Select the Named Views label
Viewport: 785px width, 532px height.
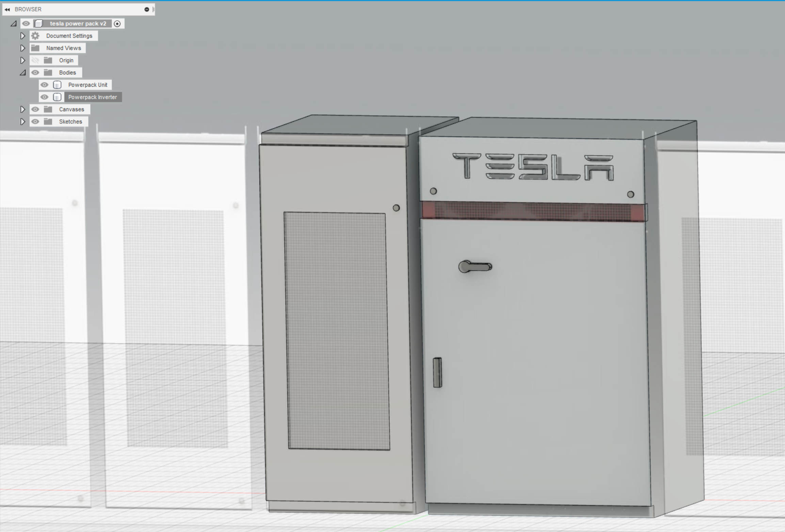(x=64, y=48)
